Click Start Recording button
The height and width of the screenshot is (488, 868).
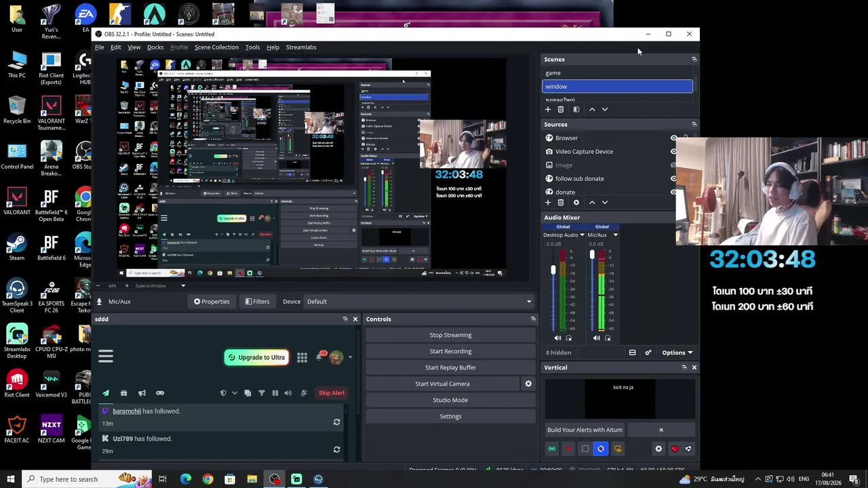coord(450,351)
